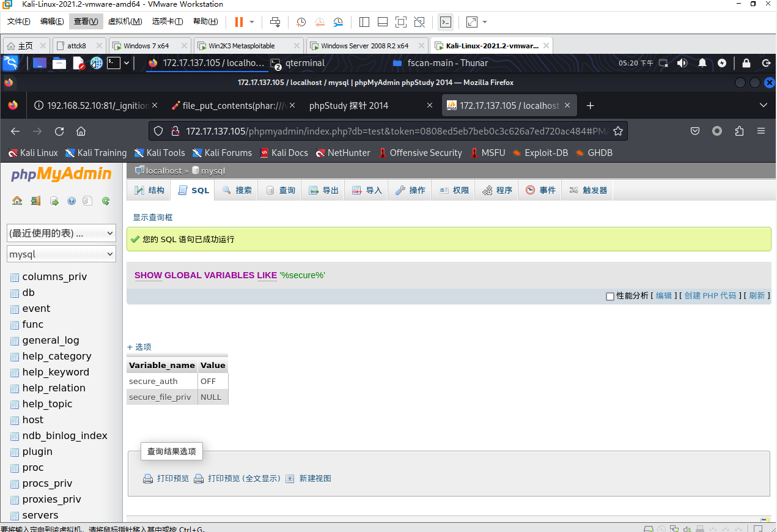The height and width of the screenshot is (532, 777).
Task: Open the 最近使用的表 recent tables dropdown
Action: pos(61,233)
